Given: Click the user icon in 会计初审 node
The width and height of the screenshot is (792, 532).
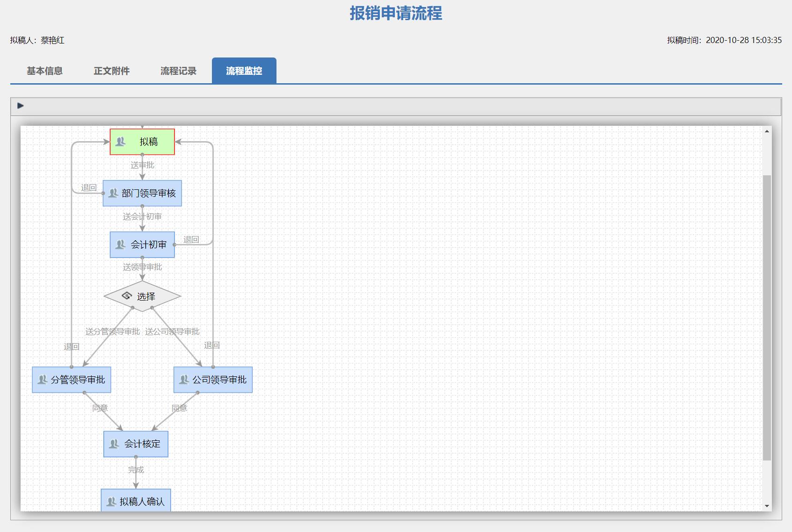Looking at the screenshot, I should tap(121, 244).
